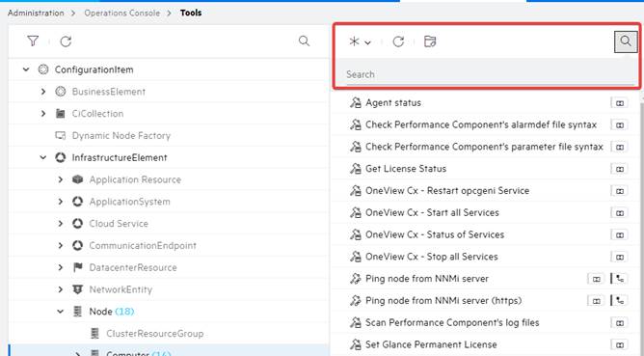Click the badge icon on parameter file syntax row
Screen dimensions: 644x356
(619, 148)
